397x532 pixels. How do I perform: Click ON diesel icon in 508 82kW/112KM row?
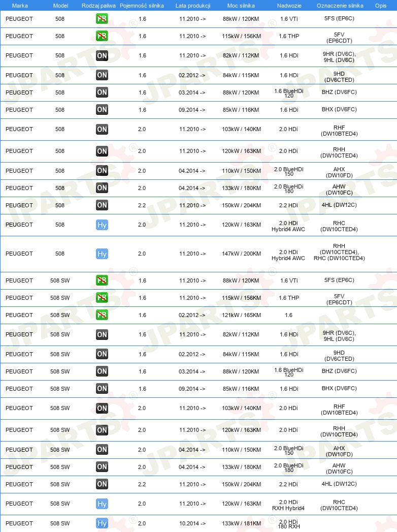coord(102,56)
